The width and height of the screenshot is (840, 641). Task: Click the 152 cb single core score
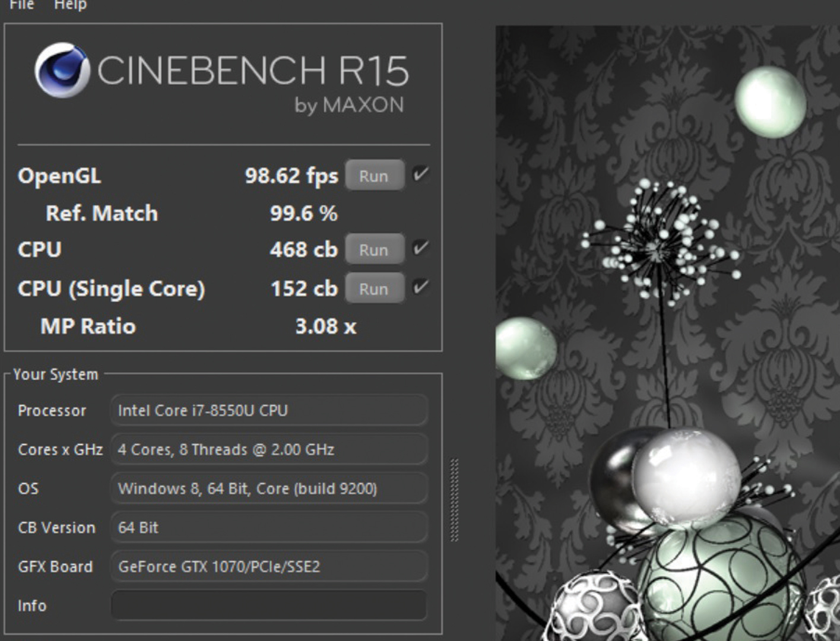304,288
